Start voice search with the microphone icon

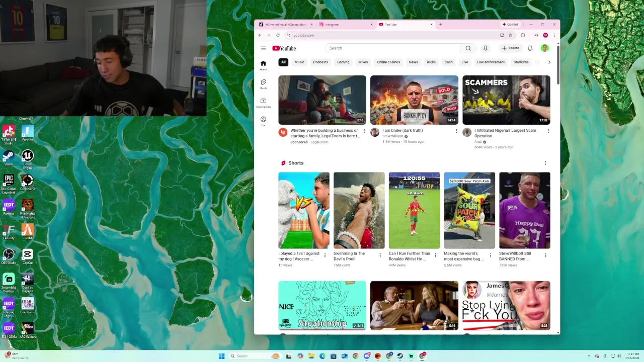[x=485, y=48]
